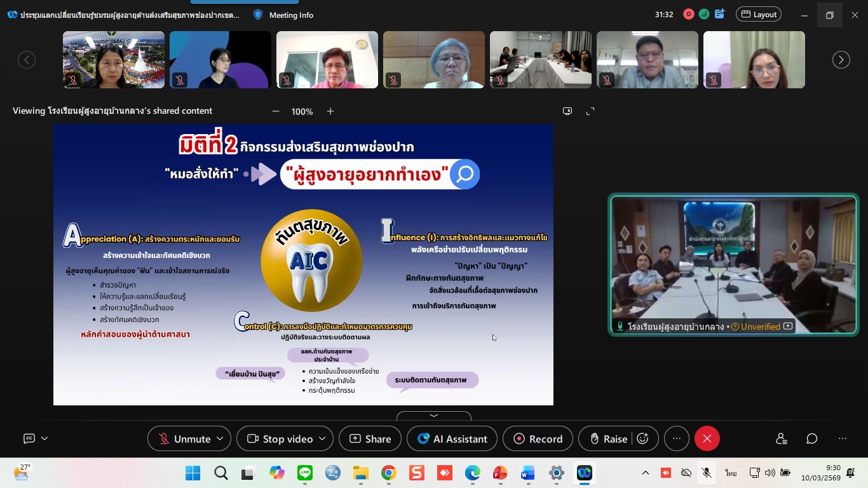Expand the Unmute audio options arrow

pos(220,438)
